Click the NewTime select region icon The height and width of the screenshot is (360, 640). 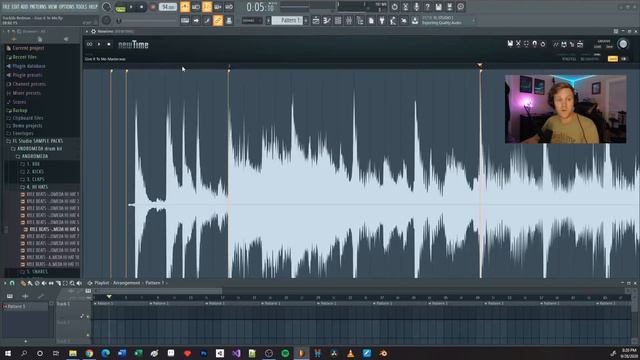click(x=527, y=44)
